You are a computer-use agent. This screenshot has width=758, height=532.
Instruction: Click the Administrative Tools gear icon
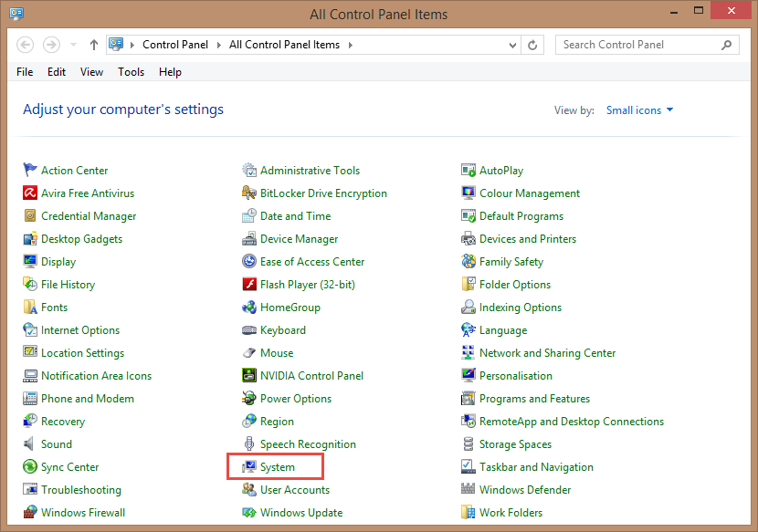pyautogui.click(x=249, y=170)
